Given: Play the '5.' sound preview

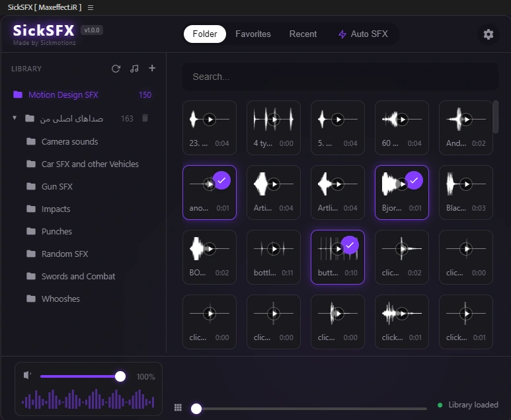Looking at the screenshot, I should pos(338,120).
